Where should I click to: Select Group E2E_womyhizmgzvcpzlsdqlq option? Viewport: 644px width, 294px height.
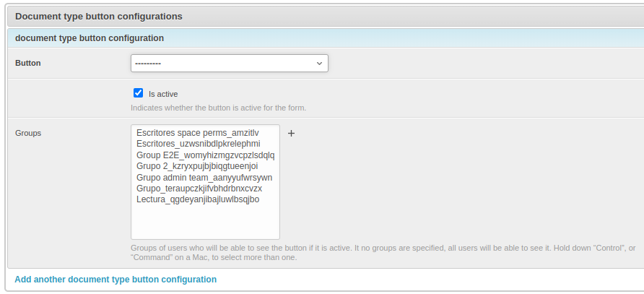(205, 155)
